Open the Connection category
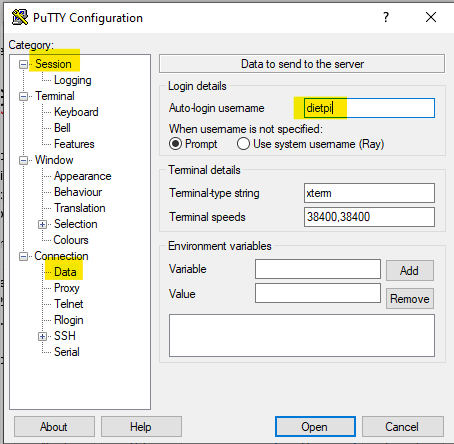This screenshot has width=454, height=444. 61,256
